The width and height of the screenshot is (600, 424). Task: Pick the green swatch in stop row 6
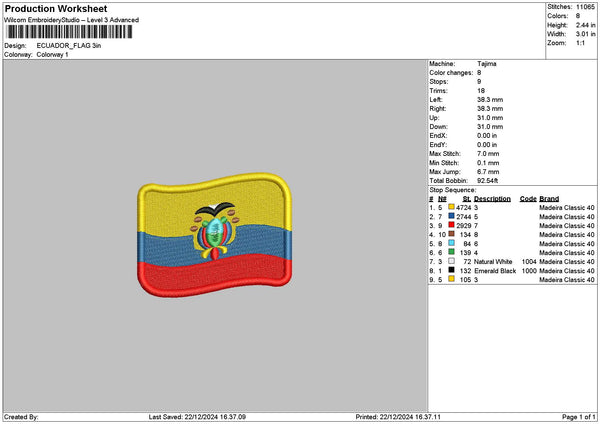pyautogui.click(x=451, y=252)
